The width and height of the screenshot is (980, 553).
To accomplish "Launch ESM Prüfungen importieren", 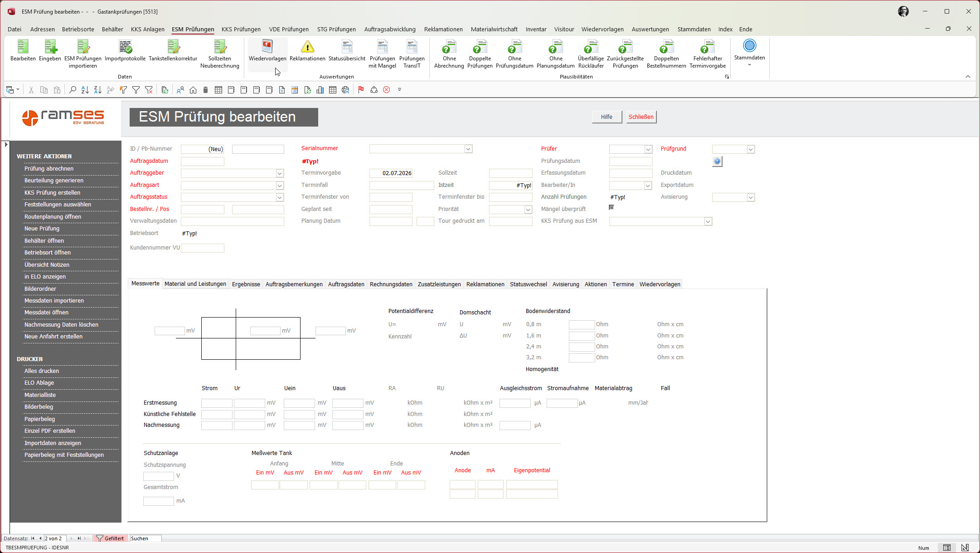I will pyautogui.click(x=83, y=54).
